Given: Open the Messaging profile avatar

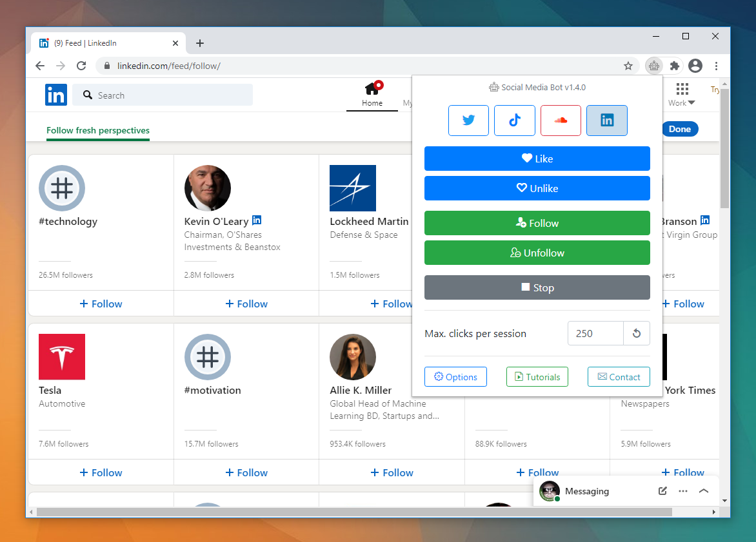Looking at the screenshot, I should pyautogui.click(x=550, y=491).
